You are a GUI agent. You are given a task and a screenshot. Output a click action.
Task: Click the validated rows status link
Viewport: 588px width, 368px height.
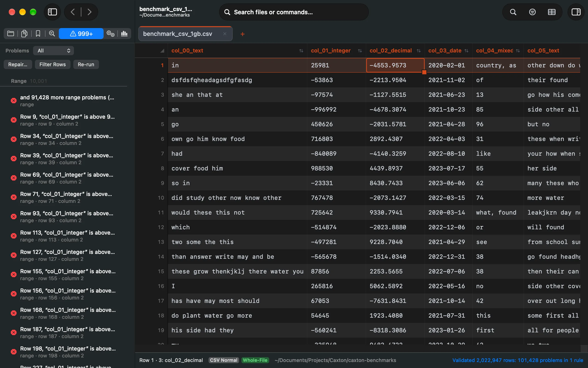[517, 360]
